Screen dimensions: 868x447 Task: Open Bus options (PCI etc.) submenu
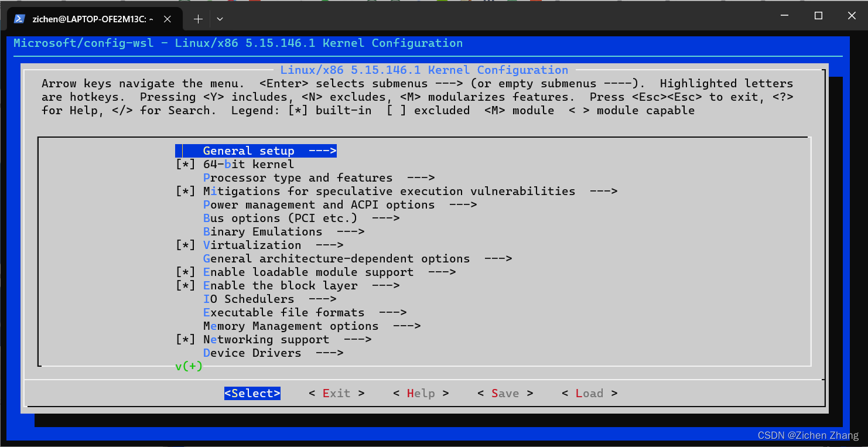(301, 218)
